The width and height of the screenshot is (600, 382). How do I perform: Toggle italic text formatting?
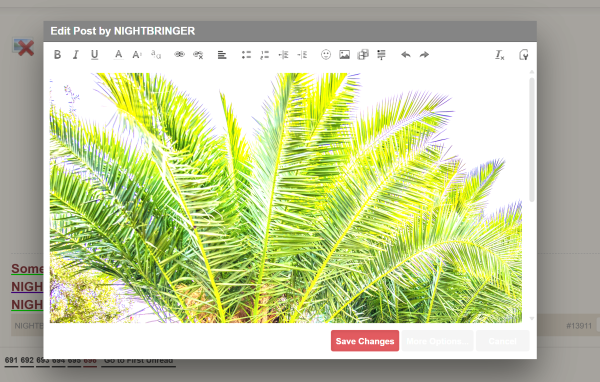[x=76, y=55]
